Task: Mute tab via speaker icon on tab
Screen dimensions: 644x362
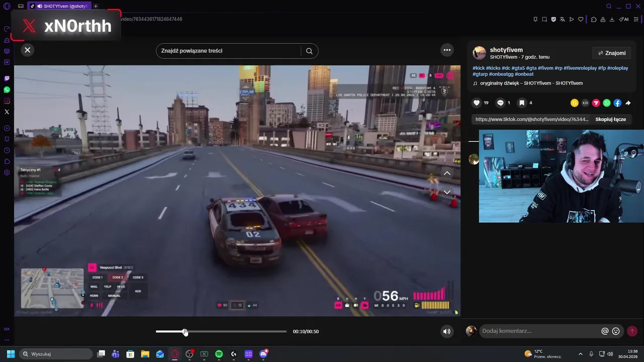Action: pyautogui.click(x=39, y=6)
